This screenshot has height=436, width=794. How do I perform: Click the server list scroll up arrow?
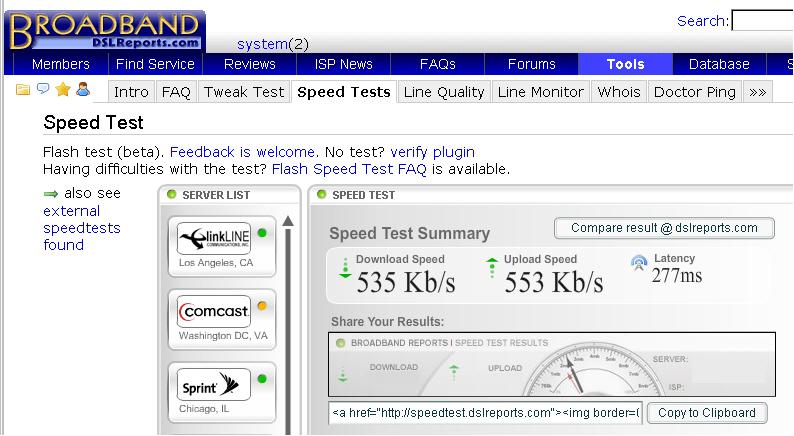[x=288, y=221]
